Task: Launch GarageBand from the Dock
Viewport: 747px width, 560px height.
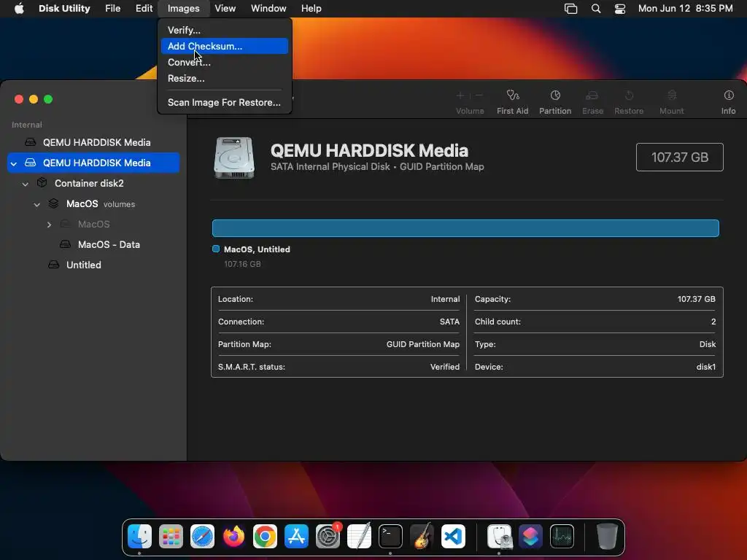Action: tap(422, 536)
